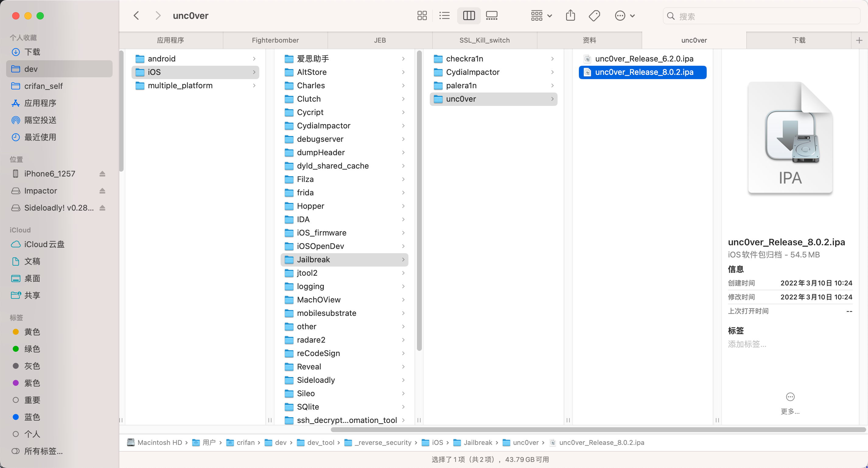Open 桌面 desktop in the sidebar
Screen dimensions: 868x468
click(59, 278)
